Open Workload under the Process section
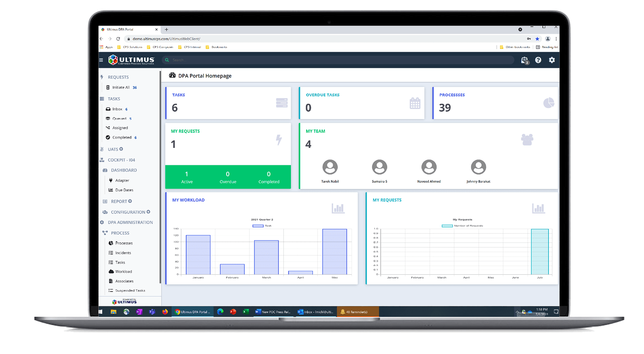This screenshot has width=644, height=354. click(124, 272)
